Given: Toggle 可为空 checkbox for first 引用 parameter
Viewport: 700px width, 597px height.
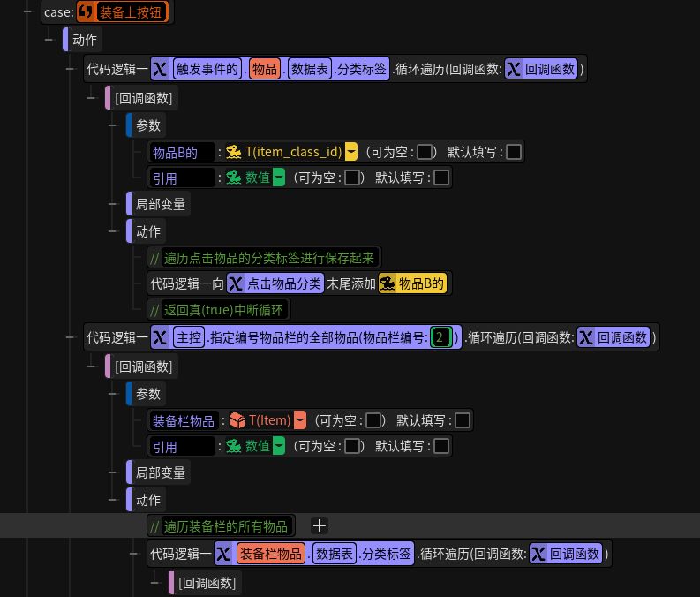Looking at the screenshot, I should 352,178.
